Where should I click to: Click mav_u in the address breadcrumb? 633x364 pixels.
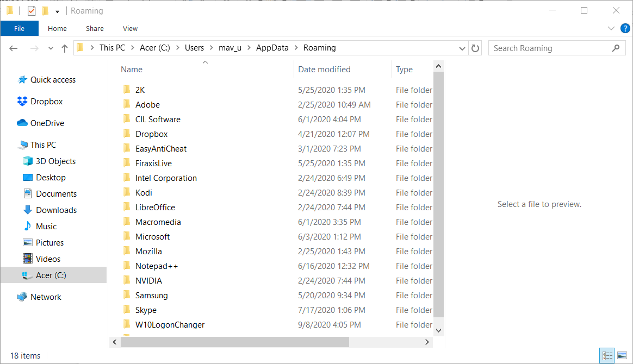click(x=230, y=48)
